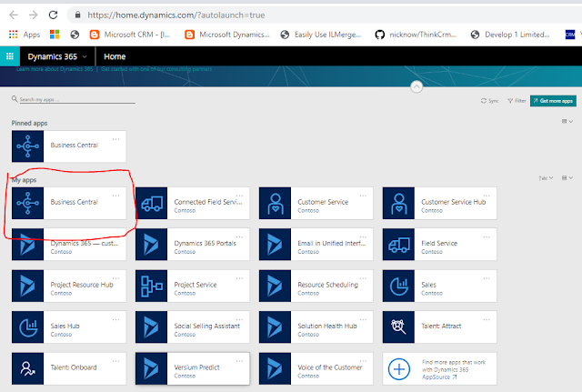This screenshot has height=392, width=582.
Task: Open Social Selling Assistant icon
Action: [151, 327]
